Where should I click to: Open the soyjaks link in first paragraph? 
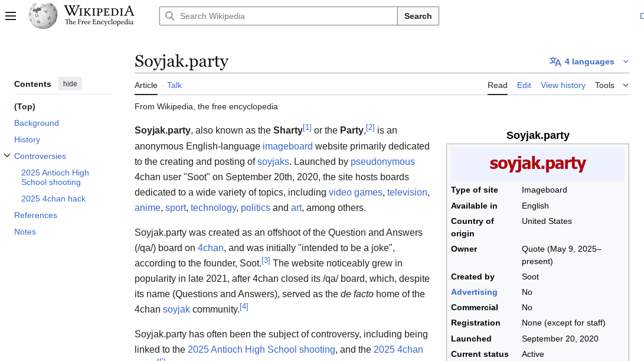click(273, 161)
